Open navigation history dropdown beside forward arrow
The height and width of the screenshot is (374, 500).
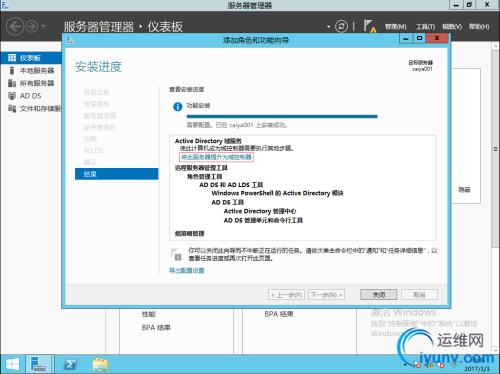point(43,26)
